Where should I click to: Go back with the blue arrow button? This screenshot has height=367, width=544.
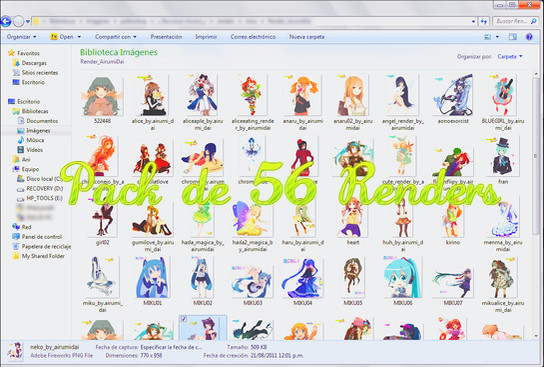click(x=6, y=21)
